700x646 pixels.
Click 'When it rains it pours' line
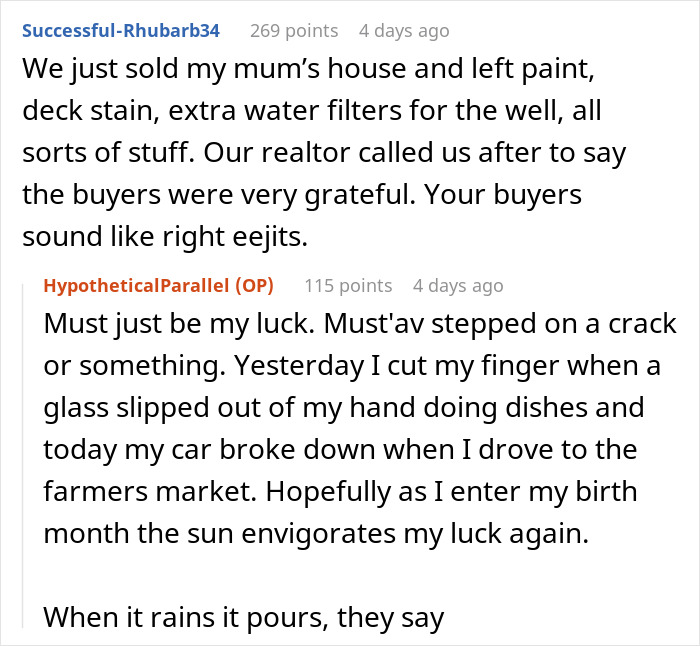coord(243,618)
